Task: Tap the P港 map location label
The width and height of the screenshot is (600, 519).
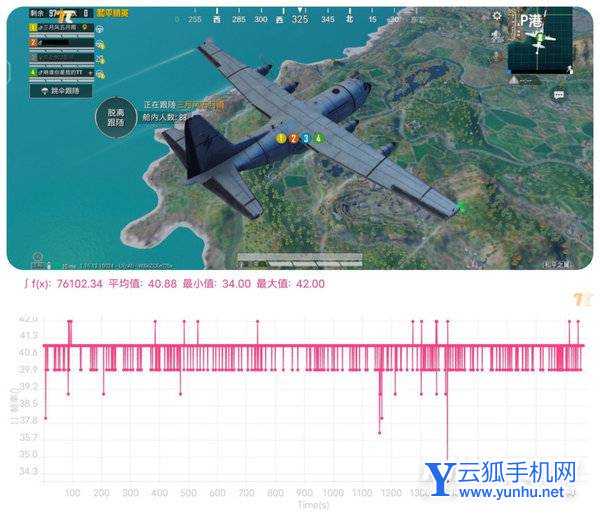Action: [531, 21]
